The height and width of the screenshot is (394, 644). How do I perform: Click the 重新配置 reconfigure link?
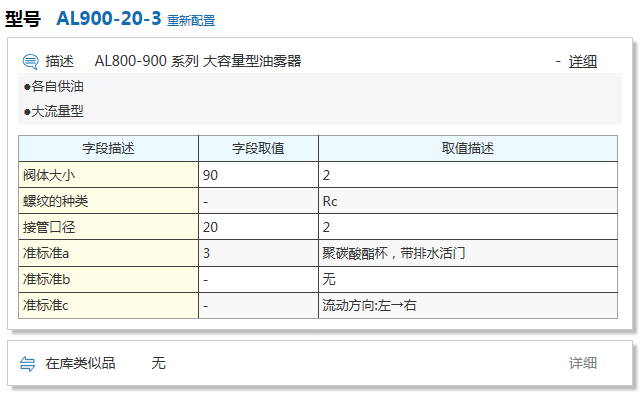coord(191,21)
